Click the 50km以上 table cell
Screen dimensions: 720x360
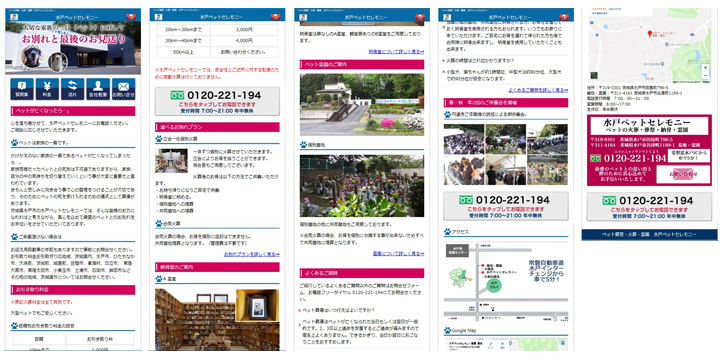pos(183,52)
